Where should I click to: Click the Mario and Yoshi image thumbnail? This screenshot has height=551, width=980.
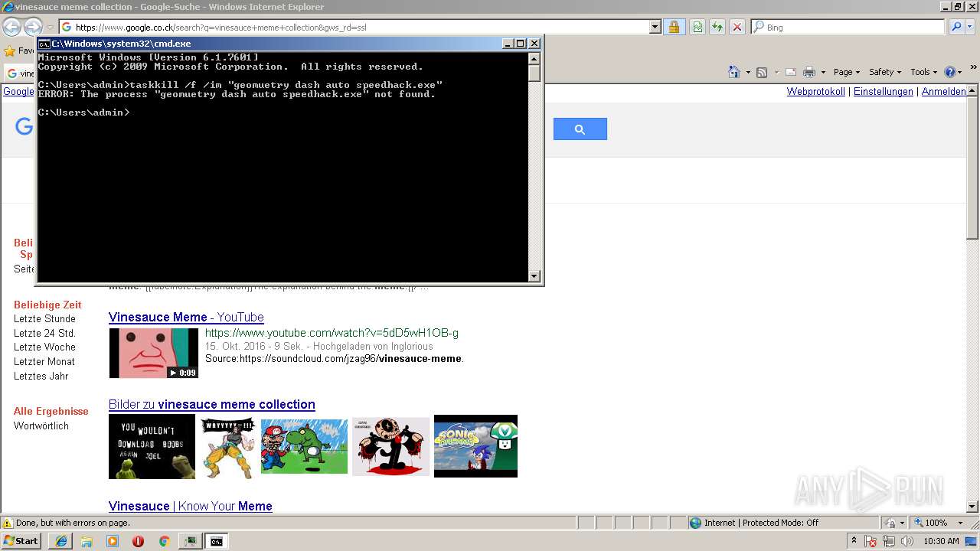(304, 446)
